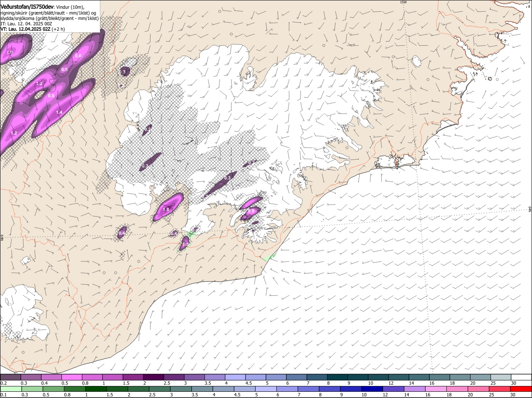The image size is (532, 398).
Task: Pick the 2.5 swatch in the lower rain legend
Action: 160,389
